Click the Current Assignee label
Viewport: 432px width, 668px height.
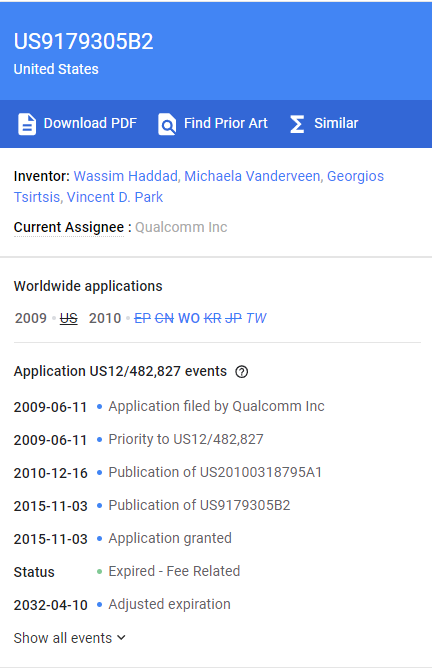(x=69, y=227)
